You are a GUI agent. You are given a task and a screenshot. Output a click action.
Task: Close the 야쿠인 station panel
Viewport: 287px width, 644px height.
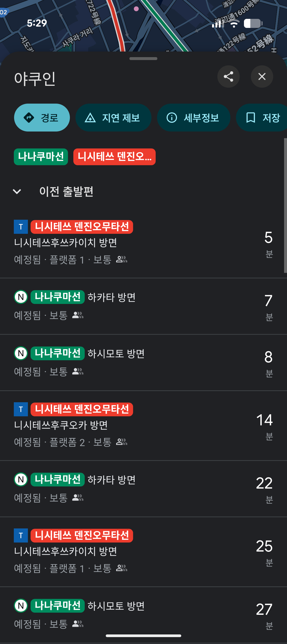[262, 77]
